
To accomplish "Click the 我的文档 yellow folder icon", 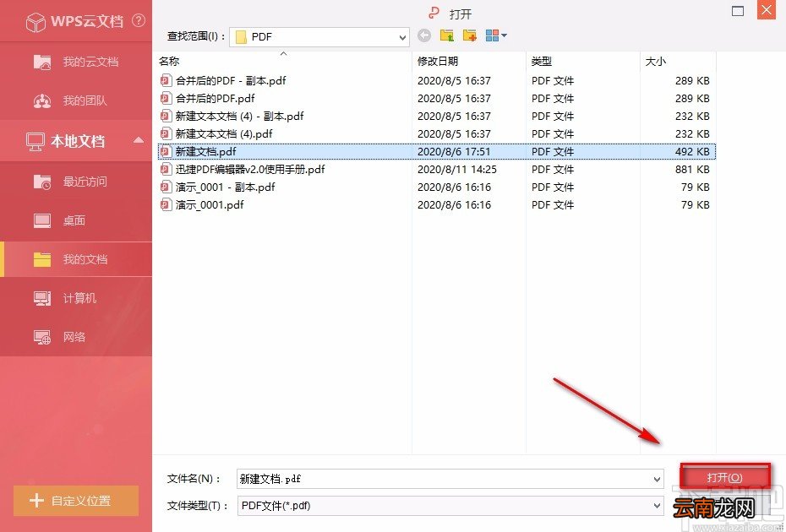I will click(x=42, y=259).
